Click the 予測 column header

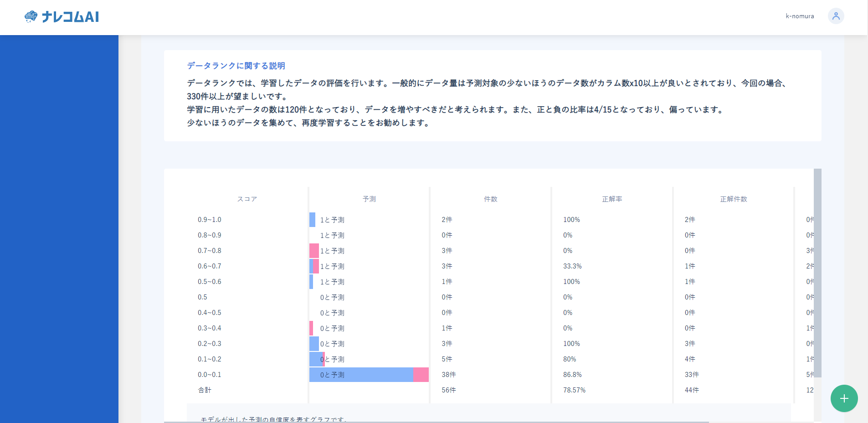(x=369, y=199)
